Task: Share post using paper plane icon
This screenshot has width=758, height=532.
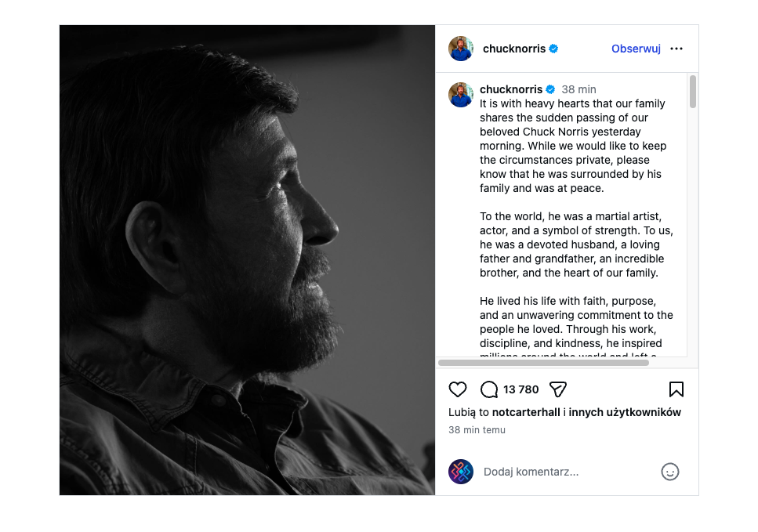Action: (557, 389)
